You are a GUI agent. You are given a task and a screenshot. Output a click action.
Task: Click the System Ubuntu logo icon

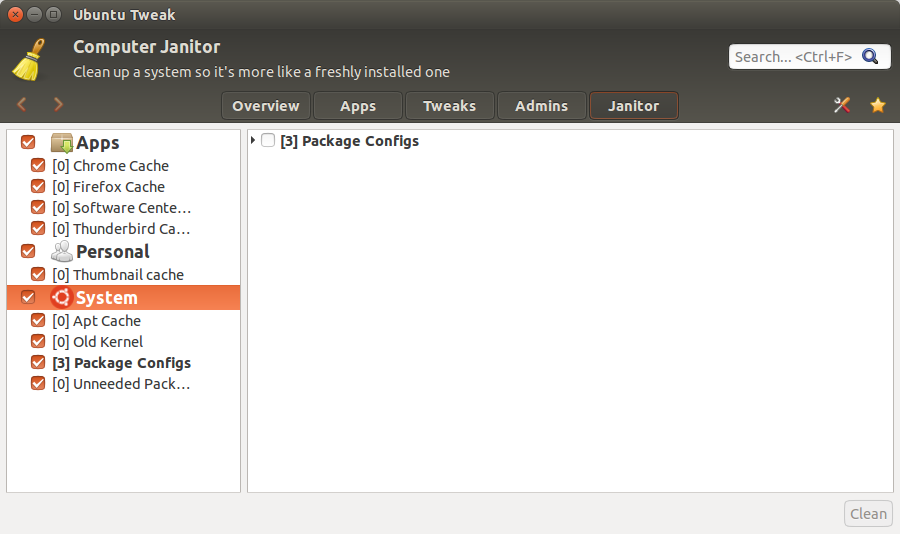click(61, 297)
